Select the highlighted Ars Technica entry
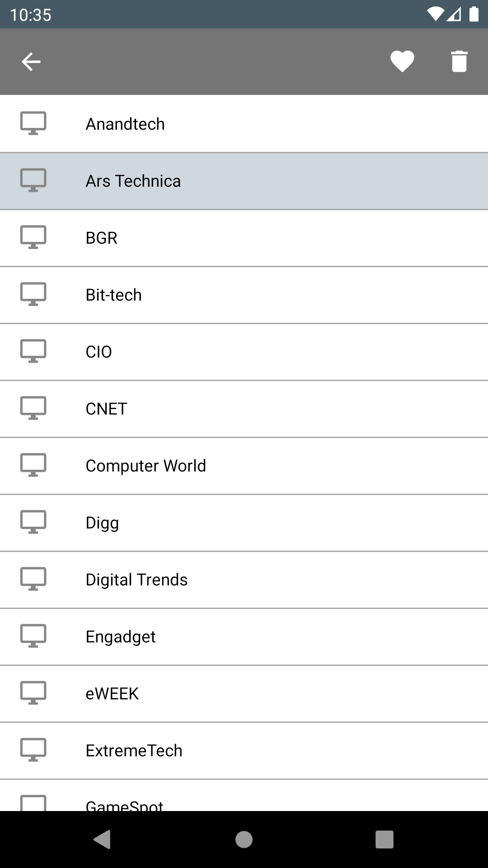 (x=244, y=181)
